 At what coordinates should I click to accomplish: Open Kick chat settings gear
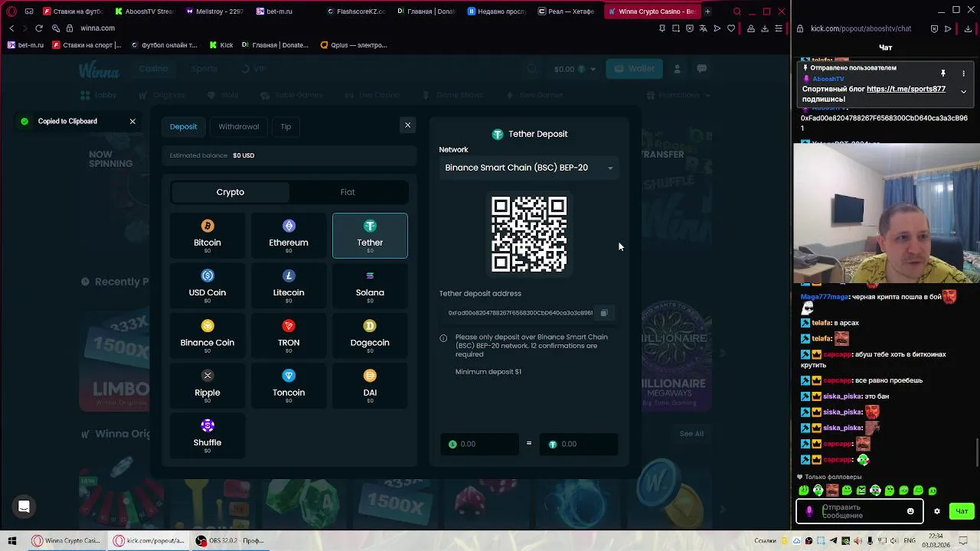[936, 511]
